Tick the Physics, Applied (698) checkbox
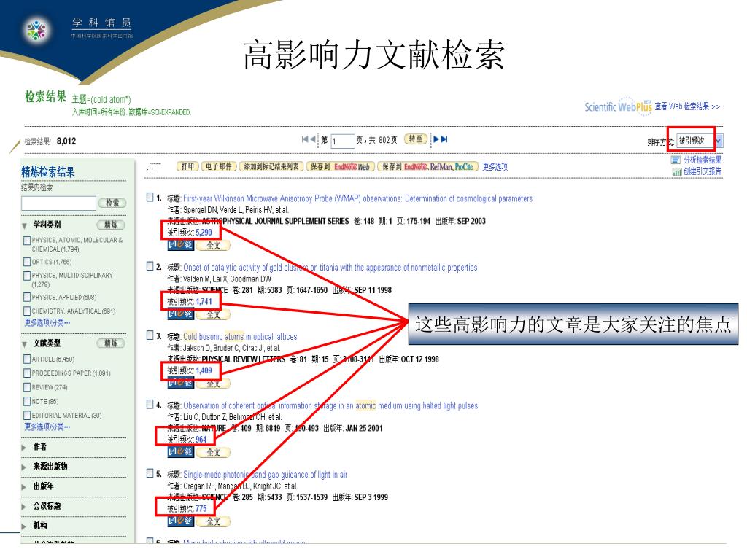 [x=27, y=297]
